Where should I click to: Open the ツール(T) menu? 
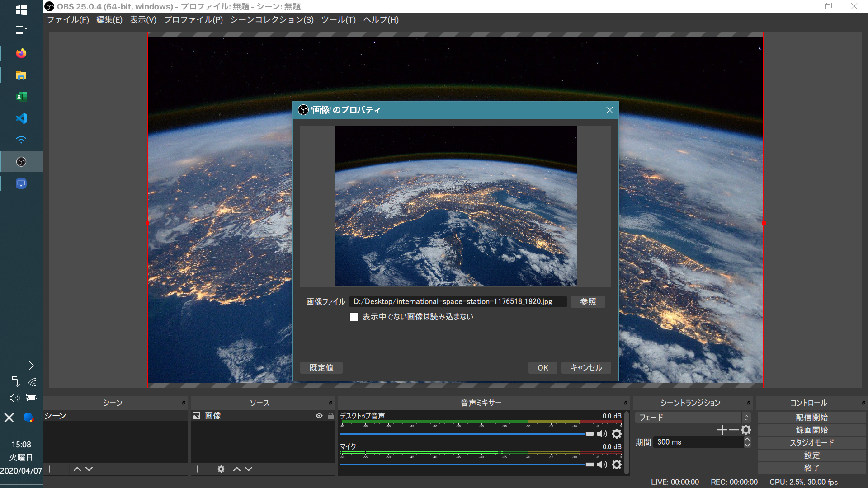tap(338, 20)
